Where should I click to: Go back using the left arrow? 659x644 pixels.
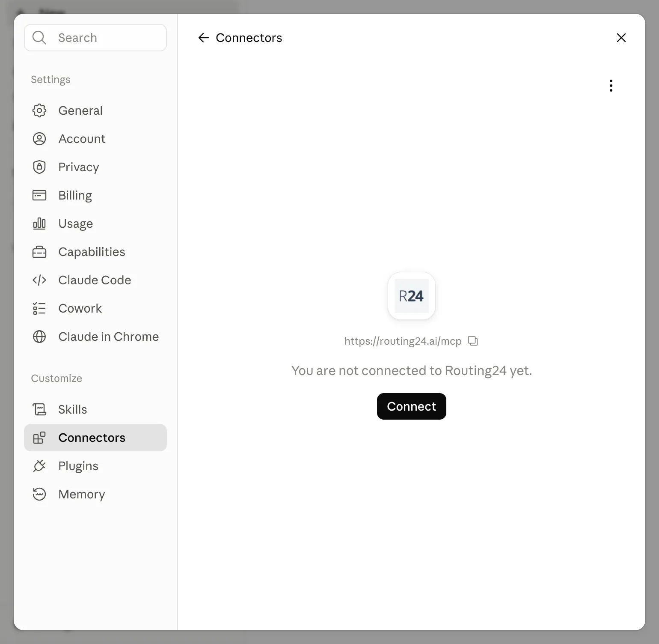tap(203, 38)
